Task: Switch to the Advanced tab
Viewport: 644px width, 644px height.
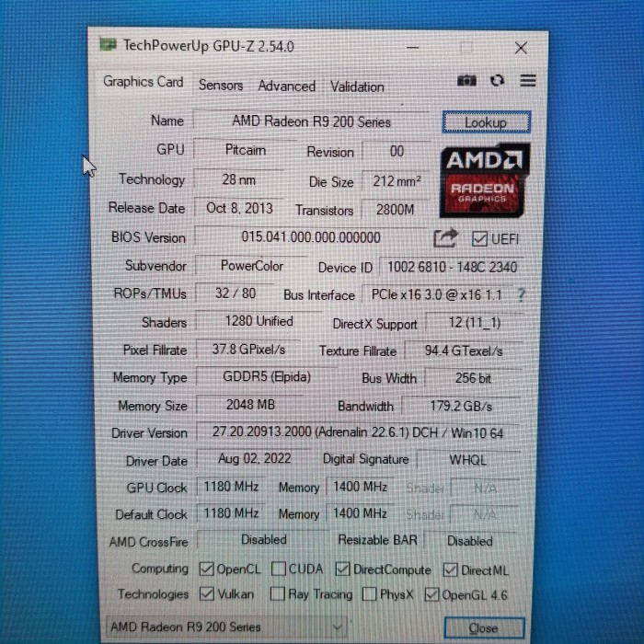Action: tap(287, 86)
